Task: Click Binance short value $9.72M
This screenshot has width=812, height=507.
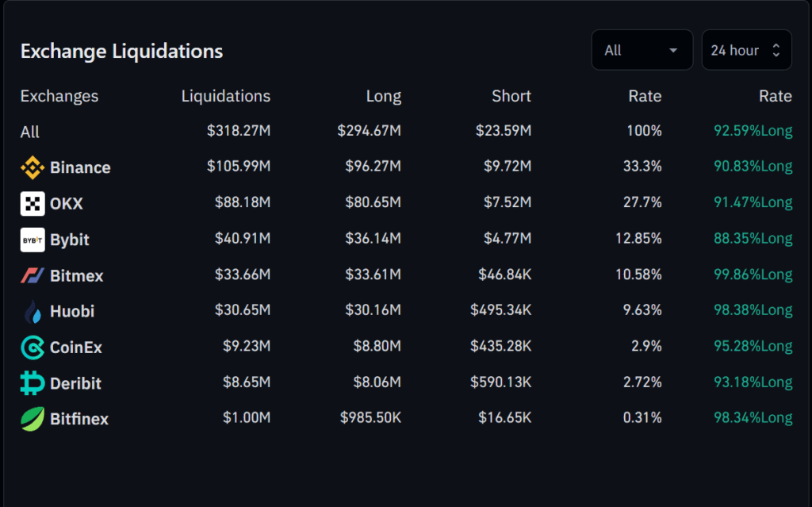Action: pos(507,166)
